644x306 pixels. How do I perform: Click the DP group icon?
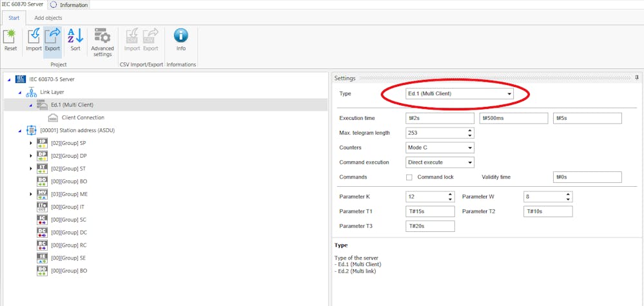tap(42, 156)
